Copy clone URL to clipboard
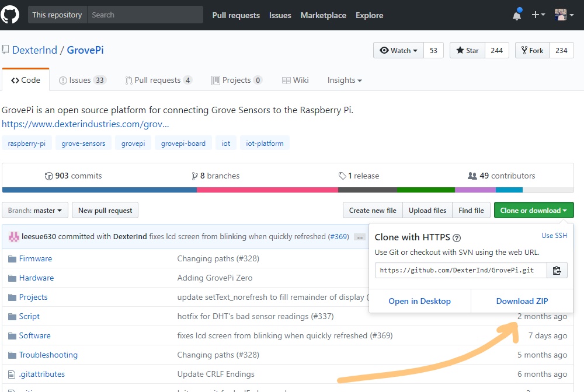Viewport: 584px width, 392px height. (x=557, y=271)
